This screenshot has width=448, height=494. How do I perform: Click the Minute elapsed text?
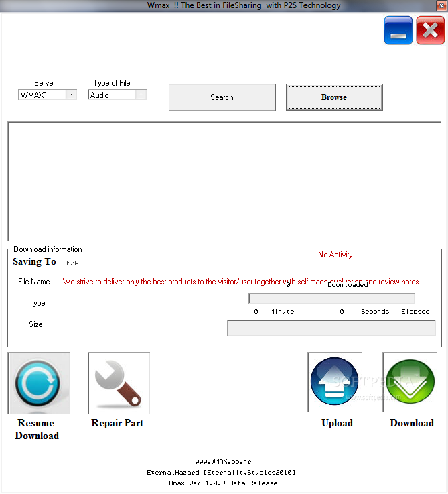click(x=282, y=312)
